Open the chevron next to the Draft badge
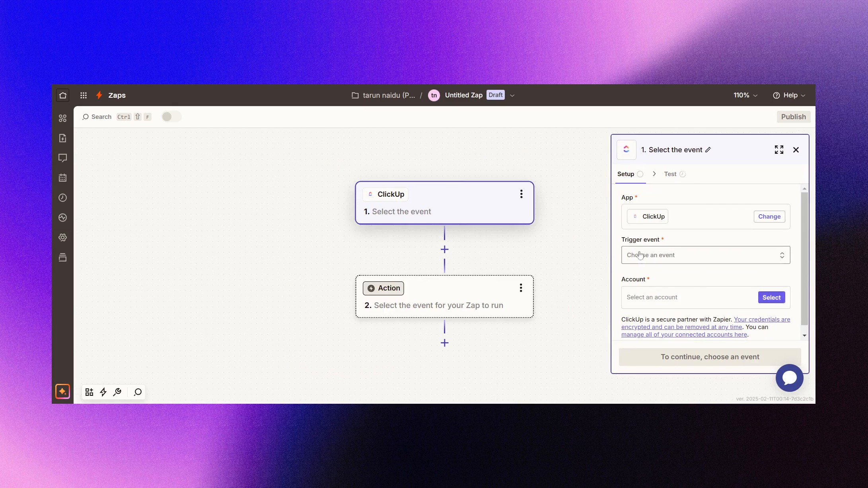Viewport: 868px width, 488px height. point(512,95)
